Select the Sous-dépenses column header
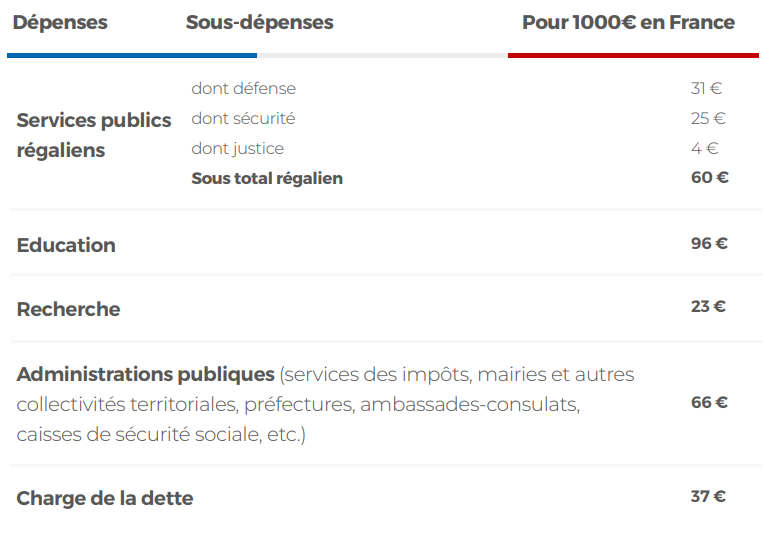Screen dimensions: 775x550 click(x=259, y=23)
